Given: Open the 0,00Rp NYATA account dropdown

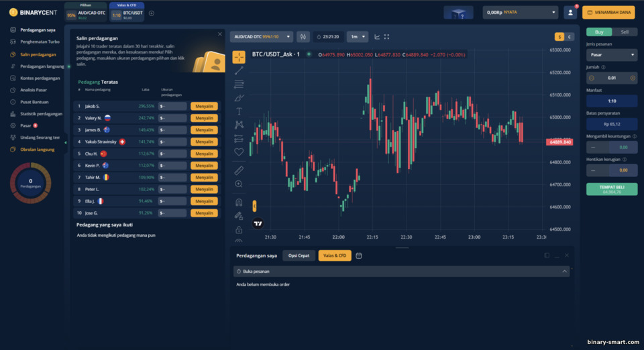Looking at the screenshot, I should pyautogui.click(x=521, y=12).
